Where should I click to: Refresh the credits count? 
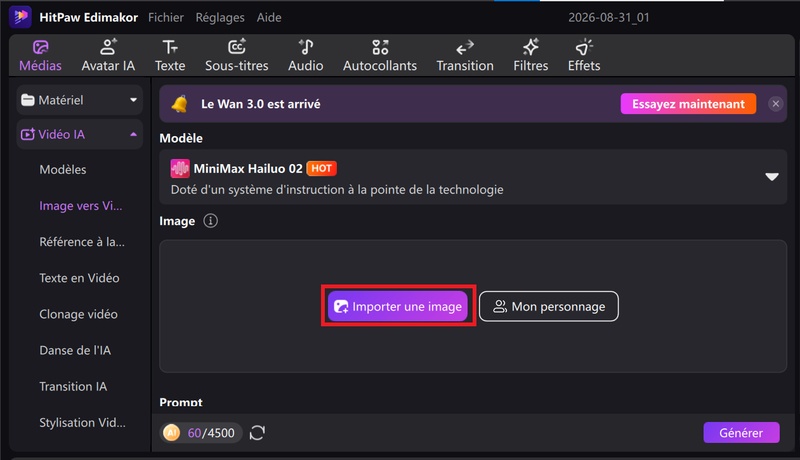tap(257, 433)
